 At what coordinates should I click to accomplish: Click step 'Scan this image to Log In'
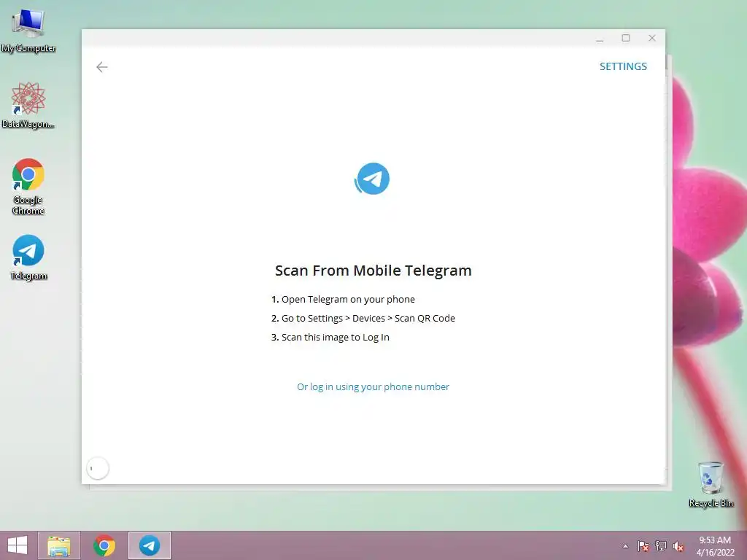pyautogui.click(x=330, y=337)
